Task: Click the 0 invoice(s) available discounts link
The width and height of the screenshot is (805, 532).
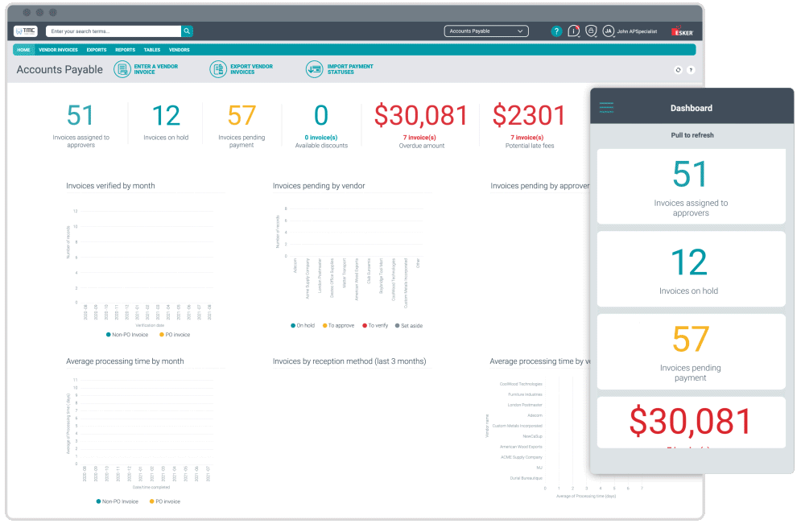Action: tap(321, 138)
